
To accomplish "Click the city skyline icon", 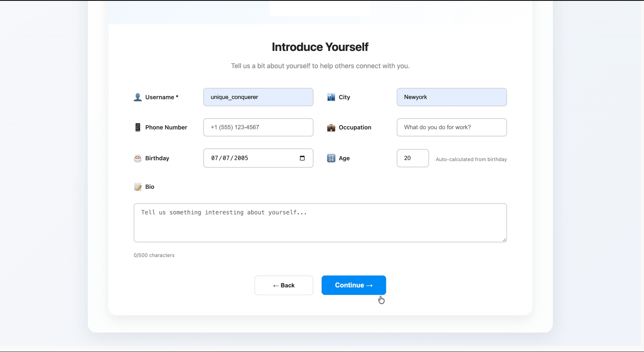I will pyautogui.click(x=331, y=97).
